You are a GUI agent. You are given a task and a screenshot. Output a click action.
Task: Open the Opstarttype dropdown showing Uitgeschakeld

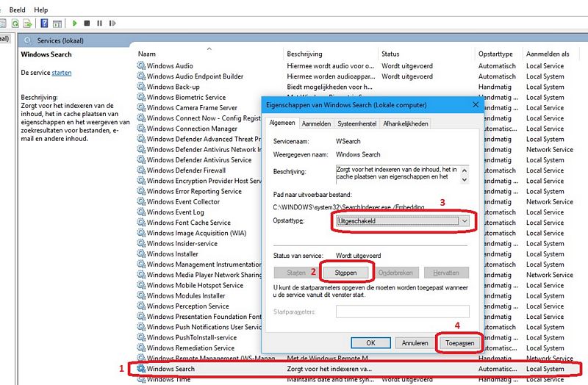click(403, 221)
